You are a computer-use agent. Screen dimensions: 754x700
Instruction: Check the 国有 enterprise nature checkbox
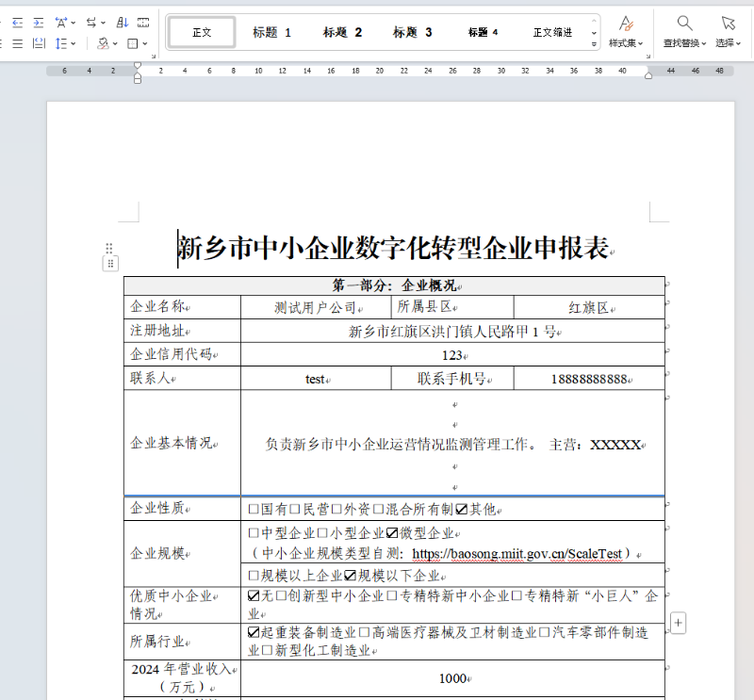click(x=254, y=509)
